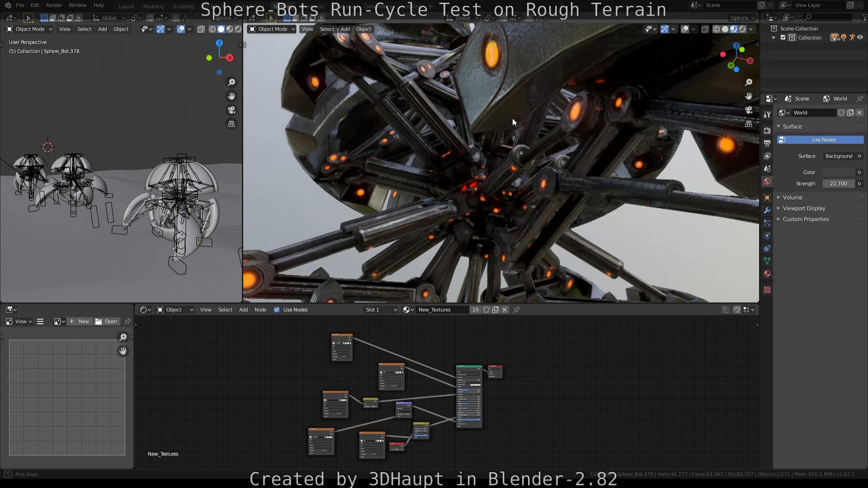Expand the Viewport Display section
Screen dimensions: 868x488
click(x=804, y=208)
